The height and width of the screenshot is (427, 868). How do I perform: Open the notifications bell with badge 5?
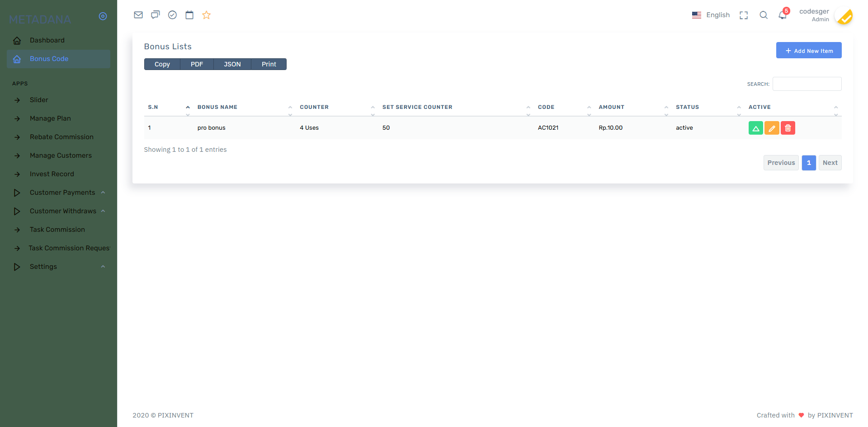(783, 15)
